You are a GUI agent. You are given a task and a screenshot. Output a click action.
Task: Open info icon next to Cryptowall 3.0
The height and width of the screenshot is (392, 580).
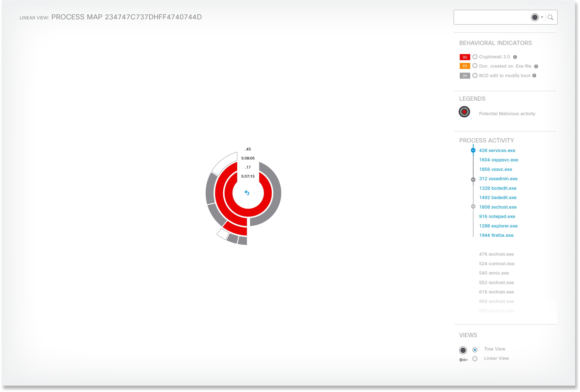(515, 57)
